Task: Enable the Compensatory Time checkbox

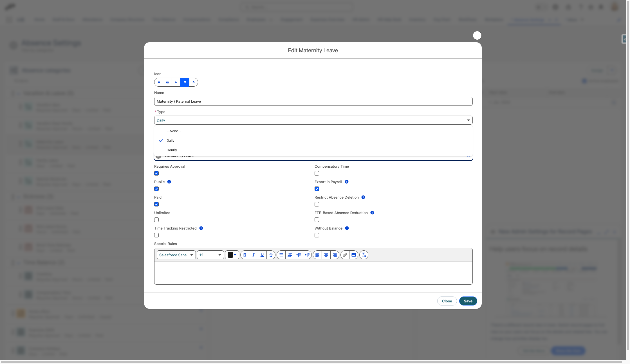Action: (317, 173)
